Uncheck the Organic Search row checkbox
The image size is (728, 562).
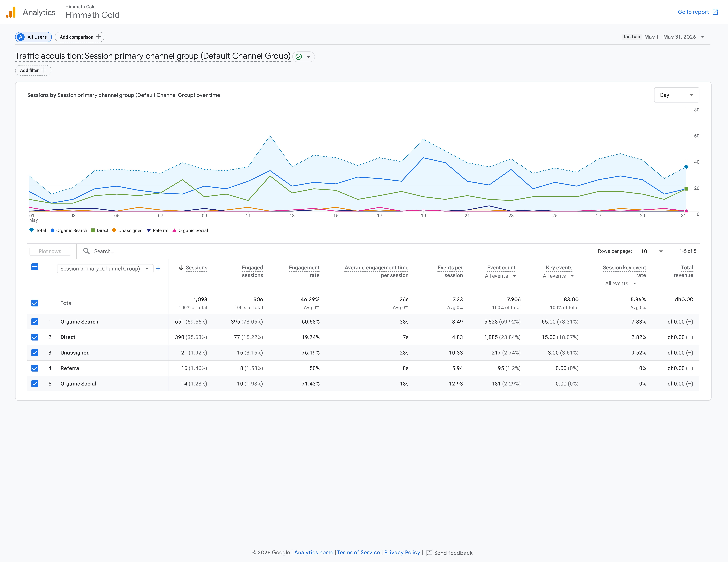35,322
